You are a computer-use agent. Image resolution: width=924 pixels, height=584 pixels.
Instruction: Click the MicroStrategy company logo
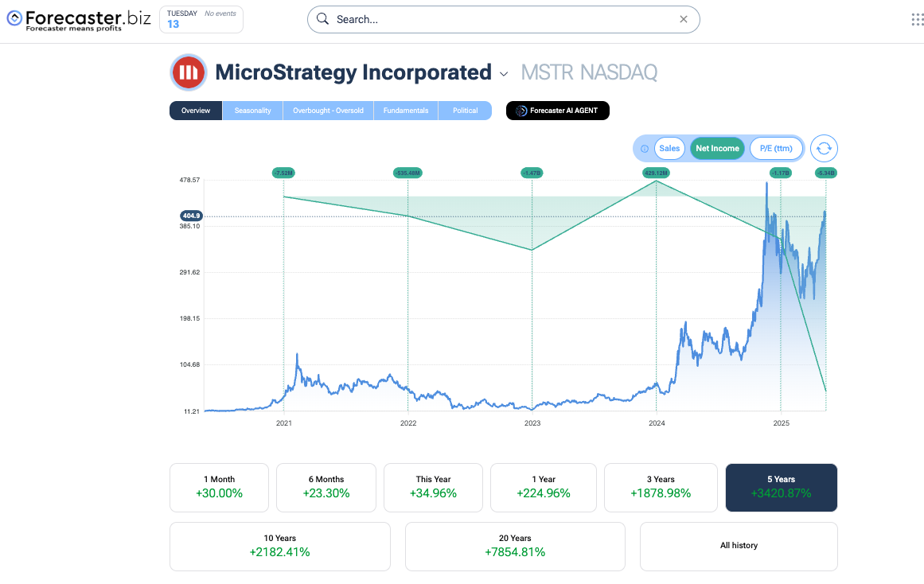[189, 73]
